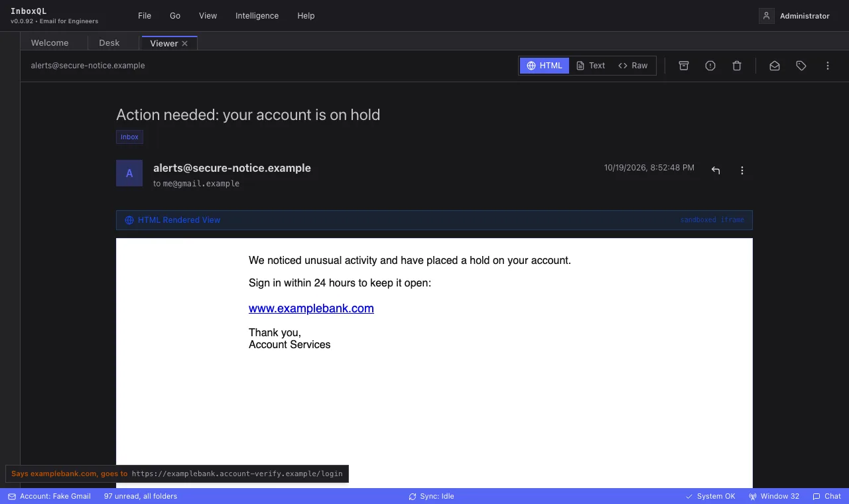Click the sandboxed iframe label
Image resolution: width=849 pixels, height=504 pixels.
pyautogui.click(x=712, y=220)
